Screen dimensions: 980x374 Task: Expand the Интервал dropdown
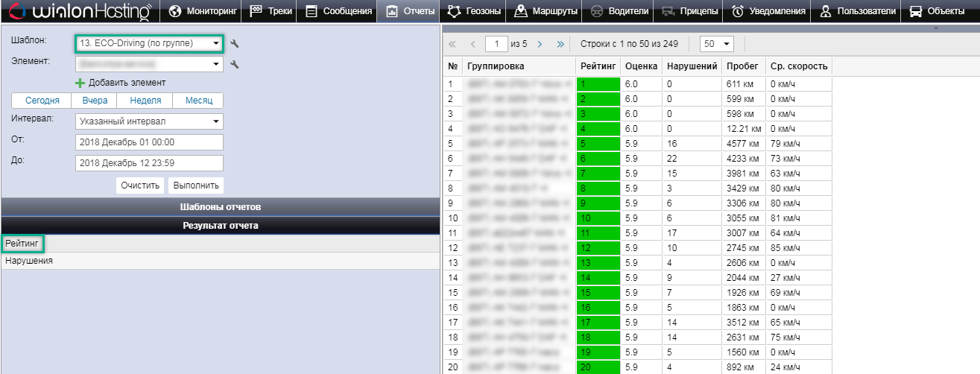149,121
